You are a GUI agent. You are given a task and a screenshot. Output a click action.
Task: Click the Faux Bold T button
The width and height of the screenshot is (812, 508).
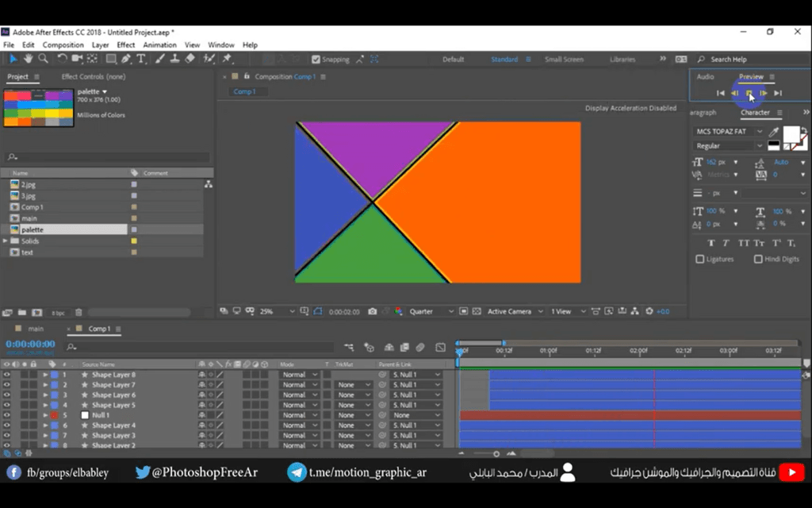pos(711,243)
